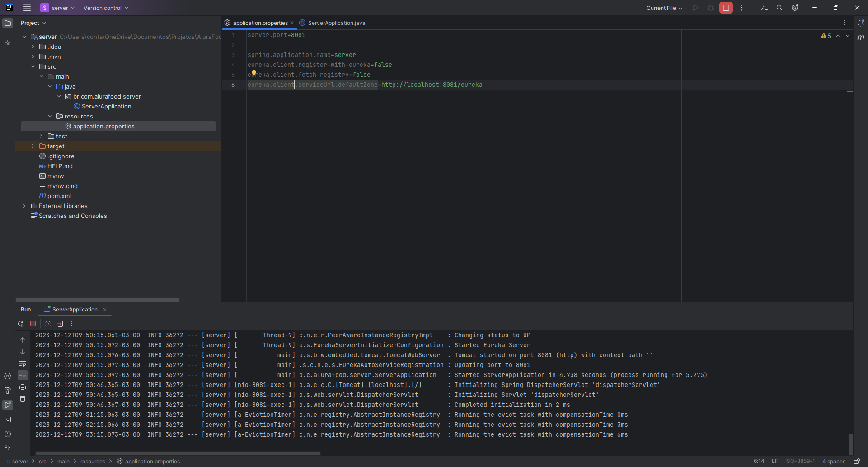Viewport: 868px width, 467px height.
Task: Expand the target folder
Action: click(33, 146)
